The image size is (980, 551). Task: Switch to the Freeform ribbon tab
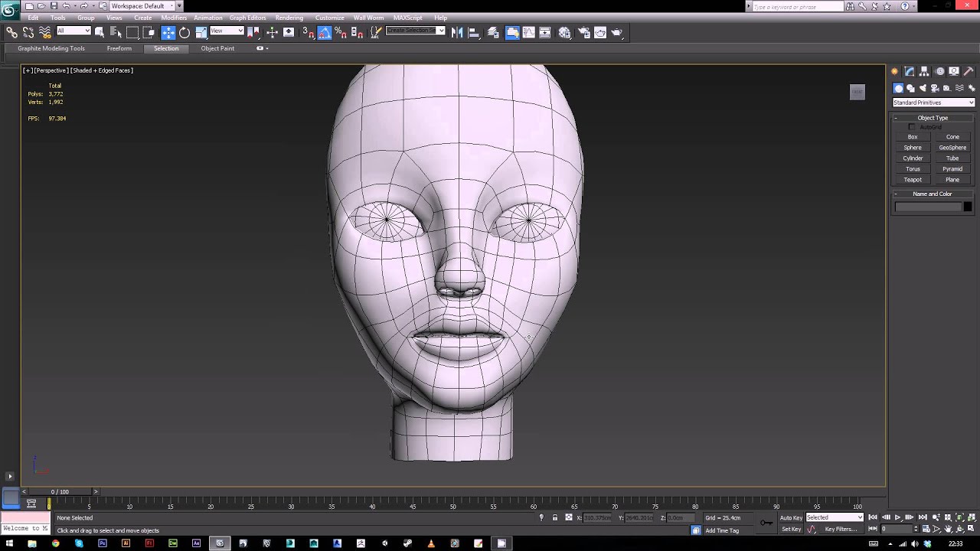coord(119,48)
